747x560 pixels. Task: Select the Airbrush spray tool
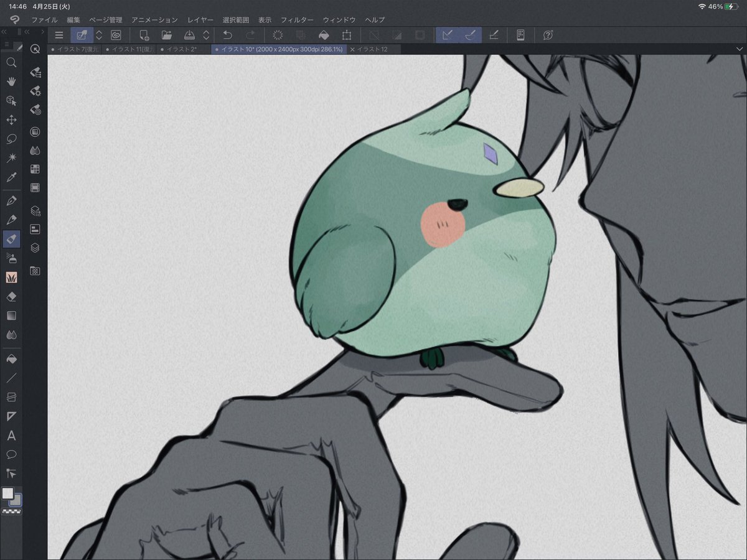11,258
